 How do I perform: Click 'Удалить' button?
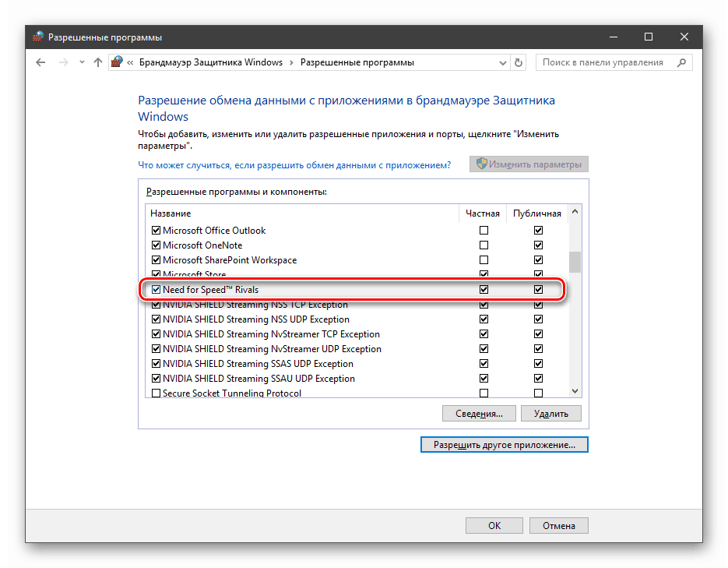[550, 414]
